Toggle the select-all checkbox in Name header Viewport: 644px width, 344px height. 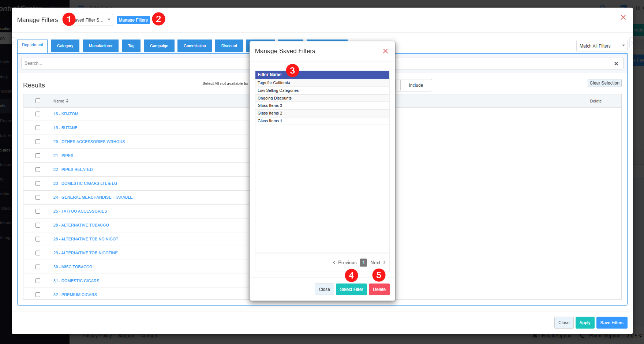tap(38, 101)
